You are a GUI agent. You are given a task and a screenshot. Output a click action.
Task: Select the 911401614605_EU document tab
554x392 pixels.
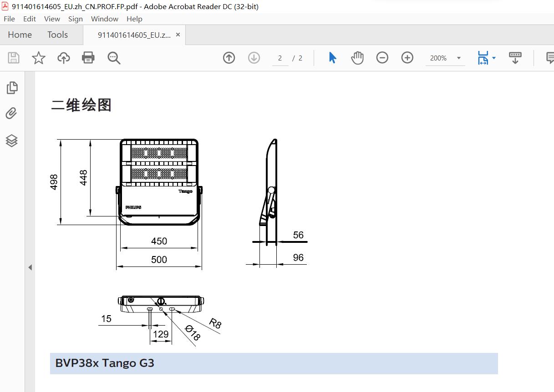click(134, 35)
